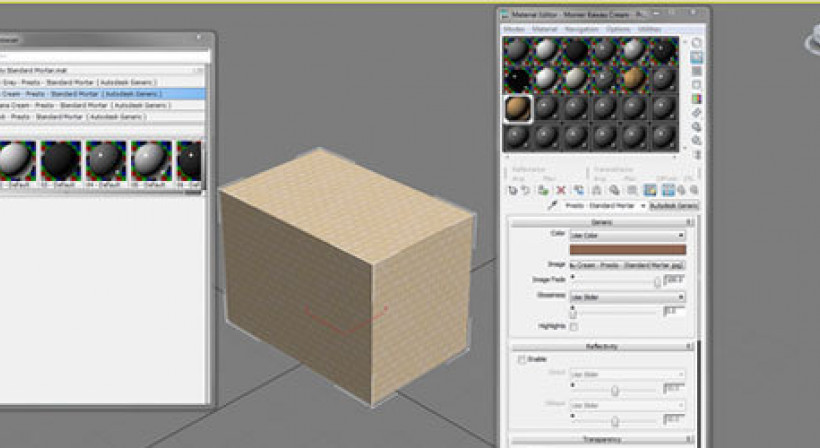Click Get Material icon in Material Editor

(512, 191)
